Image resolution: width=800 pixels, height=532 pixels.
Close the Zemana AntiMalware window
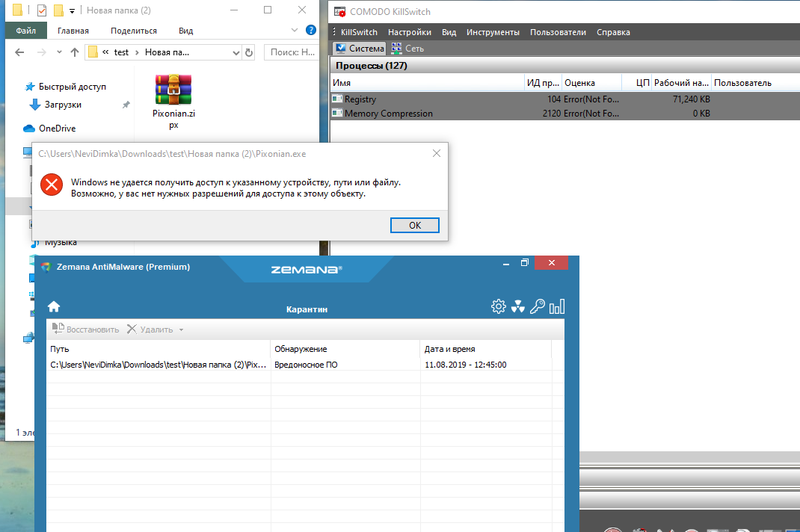(552, 263)
